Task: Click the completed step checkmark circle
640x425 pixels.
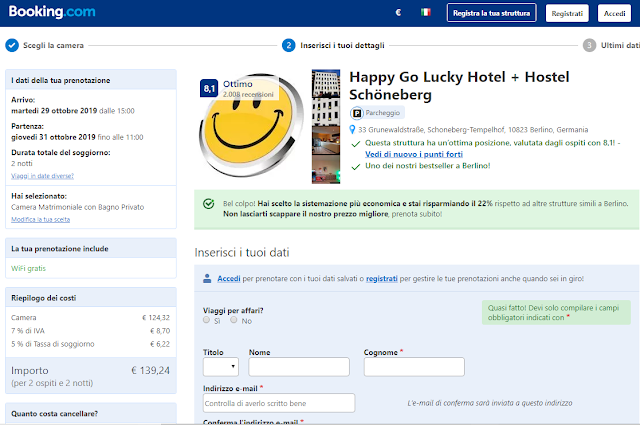Action: (12, 45)
